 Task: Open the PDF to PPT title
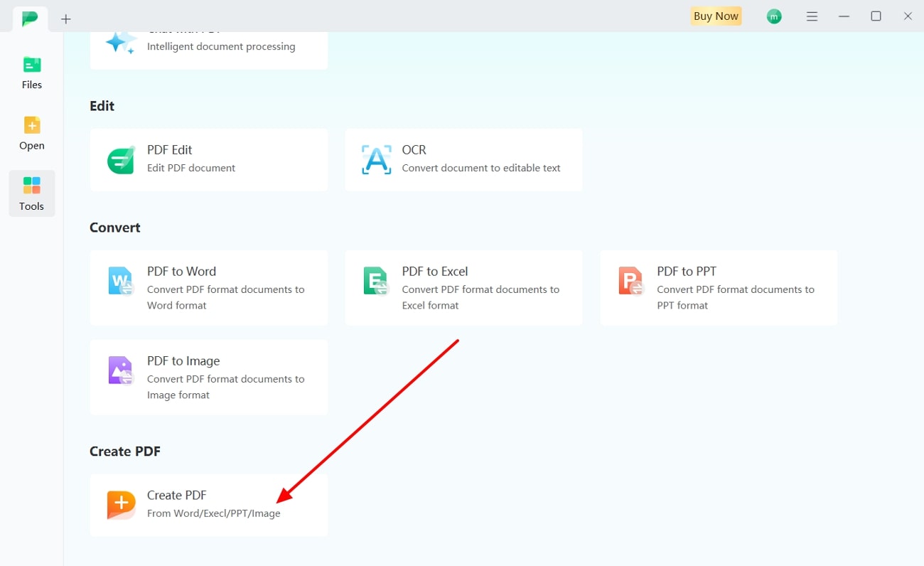[x=687, y=272]
